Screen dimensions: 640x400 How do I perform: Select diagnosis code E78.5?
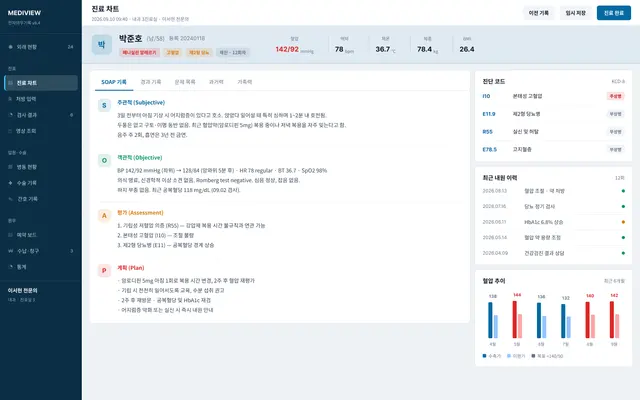click(553, 149)
